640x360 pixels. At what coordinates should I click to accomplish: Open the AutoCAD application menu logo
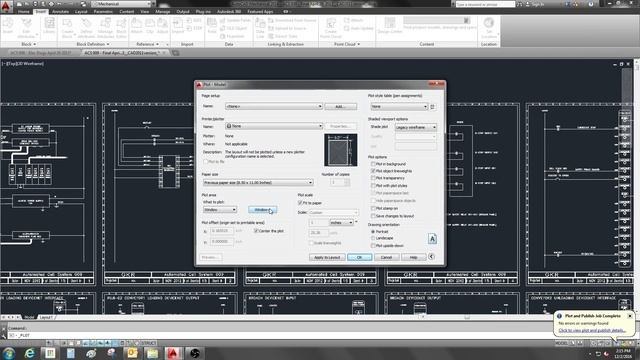pos(6,6)
